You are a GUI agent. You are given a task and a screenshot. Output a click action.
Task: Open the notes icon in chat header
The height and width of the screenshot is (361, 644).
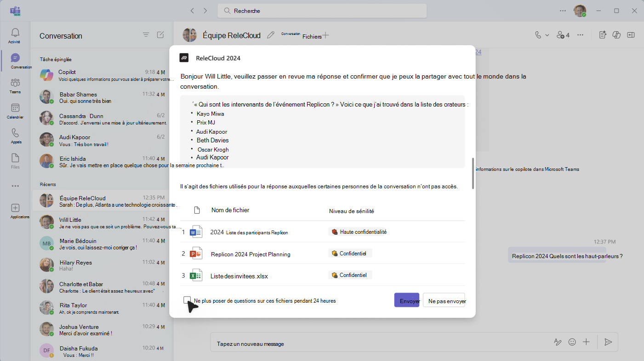tap(603, 35)
